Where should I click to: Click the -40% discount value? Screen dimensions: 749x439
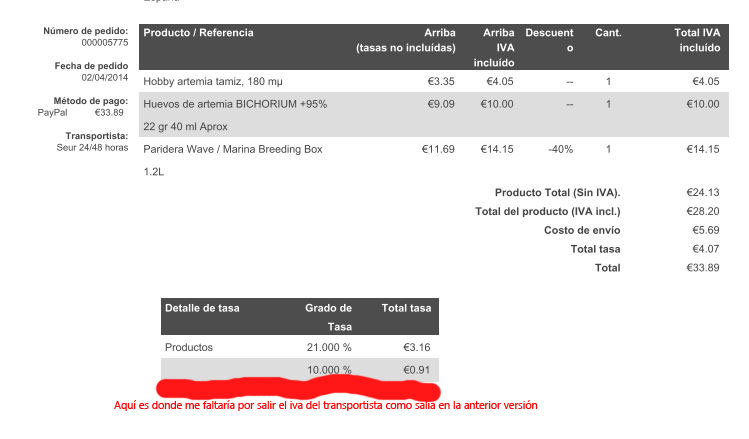tap(560, 149)
